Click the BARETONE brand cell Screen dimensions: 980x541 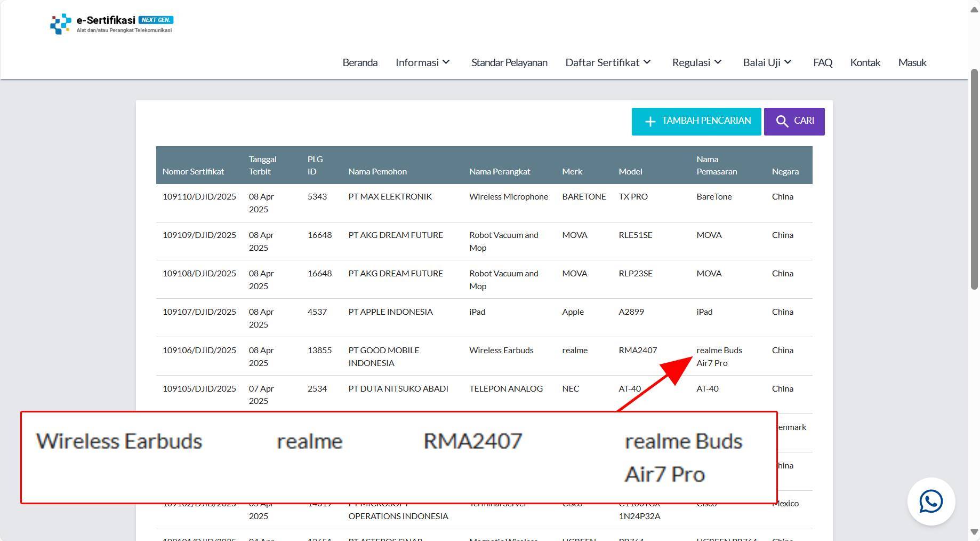point(584,196)
